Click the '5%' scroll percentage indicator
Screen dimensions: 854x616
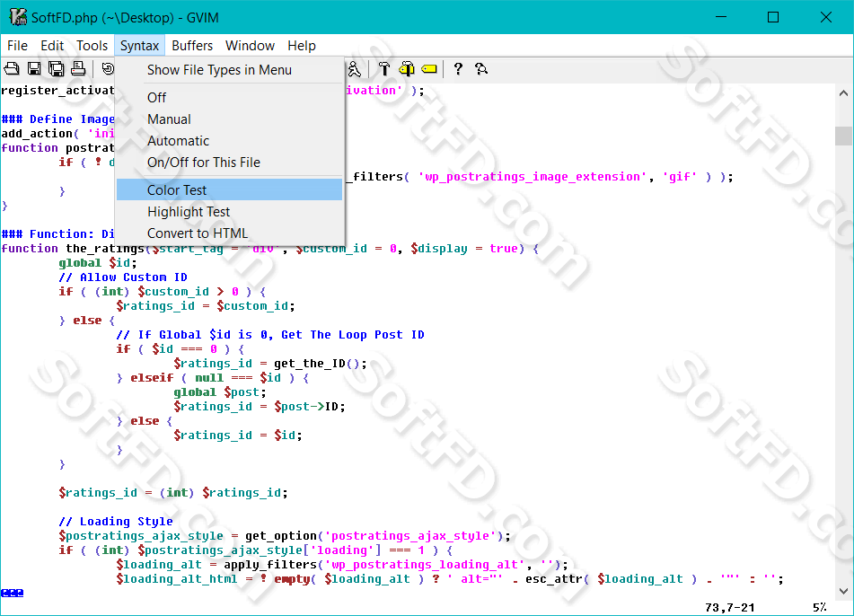tap(820, 607)
